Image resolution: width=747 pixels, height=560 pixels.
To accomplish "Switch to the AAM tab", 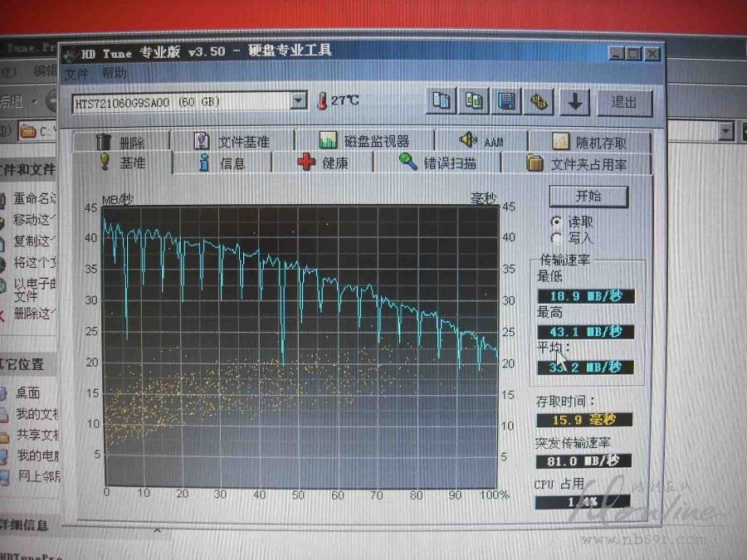I will point(481,141).
